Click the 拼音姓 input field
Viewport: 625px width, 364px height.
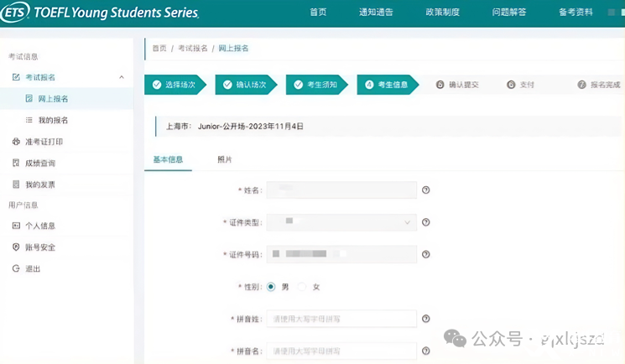(x=341, y=319)
